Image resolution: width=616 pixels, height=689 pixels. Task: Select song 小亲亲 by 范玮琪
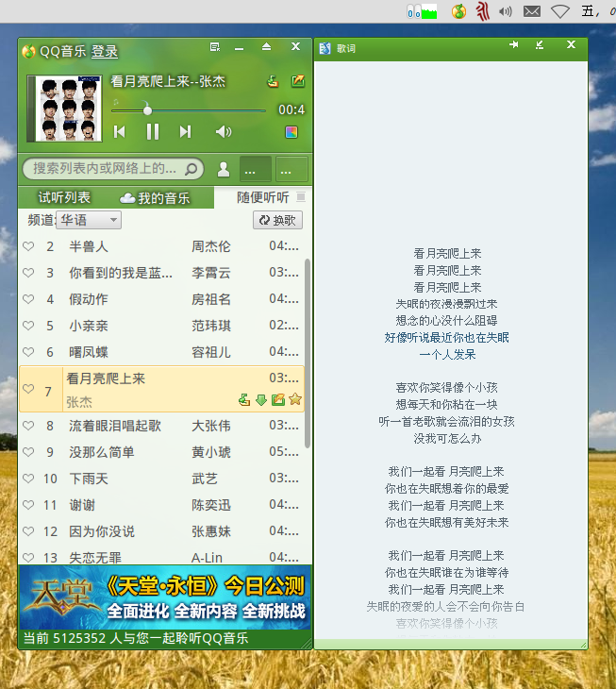click(161, 326)
